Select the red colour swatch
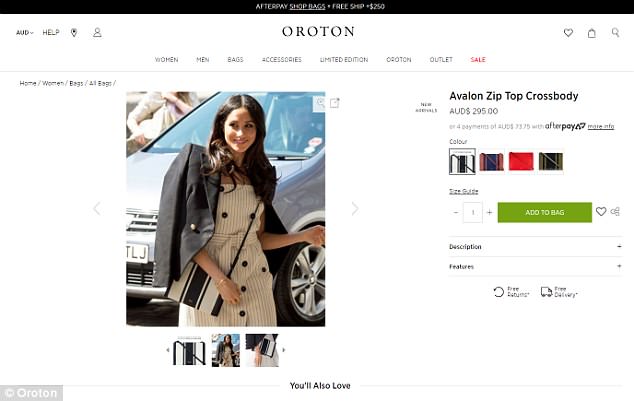The height and width of the screenshot is (401, 634). [x=521, y=161]
